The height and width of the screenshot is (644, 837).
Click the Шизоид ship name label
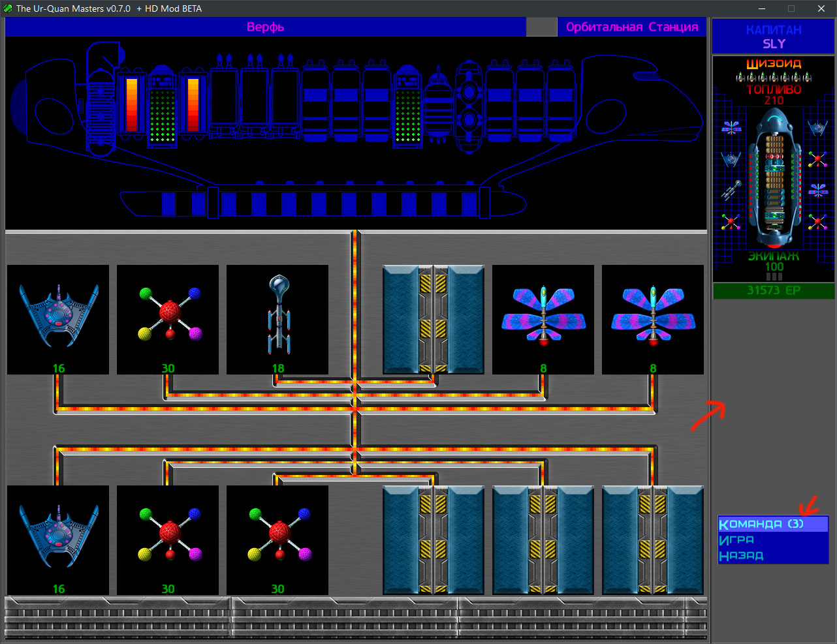[x=774, y=64]
